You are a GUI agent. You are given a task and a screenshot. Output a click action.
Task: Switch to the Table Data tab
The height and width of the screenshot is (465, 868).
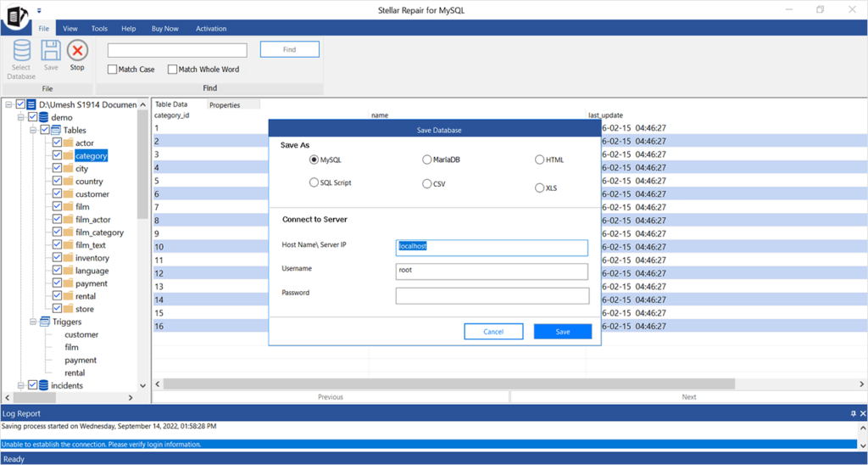pos(171,104)
